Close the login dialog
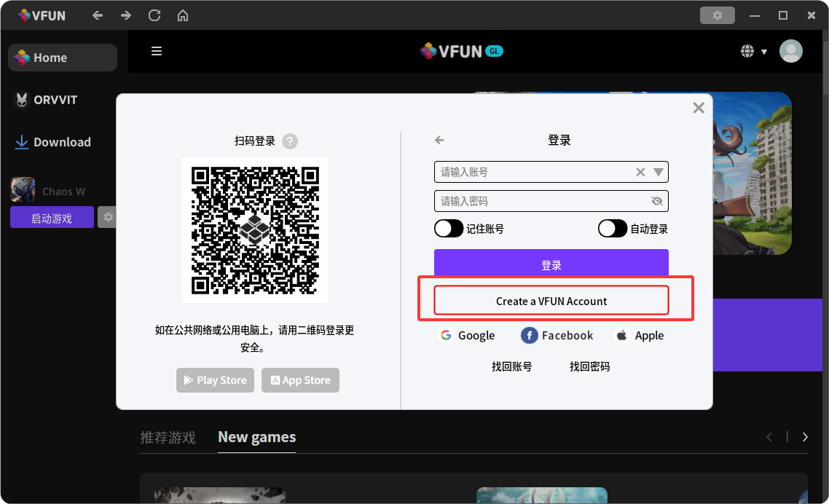This screenshot has height=504, width=829. [x=699, y=108]
